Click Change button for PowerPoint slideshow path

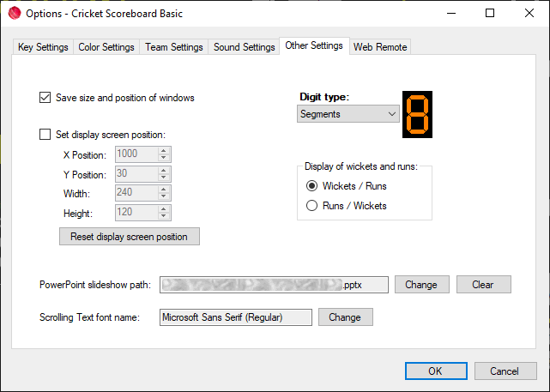point(420,285)
